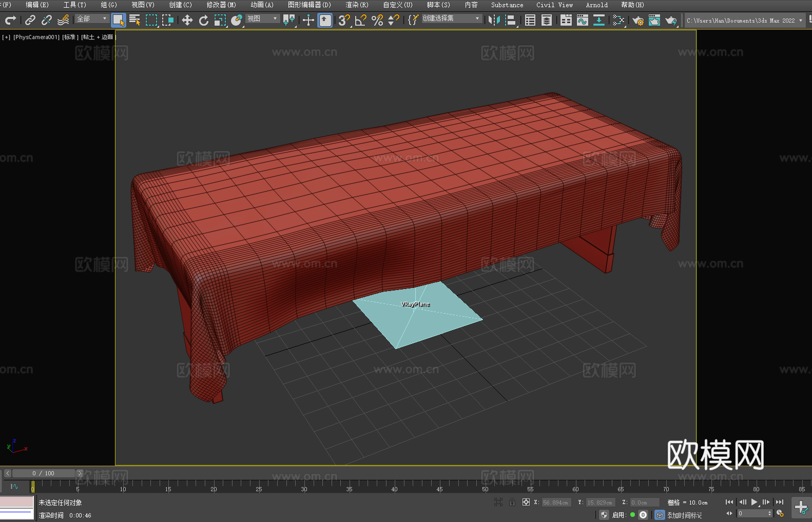Select the Unlink selection tool
Screen dimensions: 812x522
tap(47, 21)
